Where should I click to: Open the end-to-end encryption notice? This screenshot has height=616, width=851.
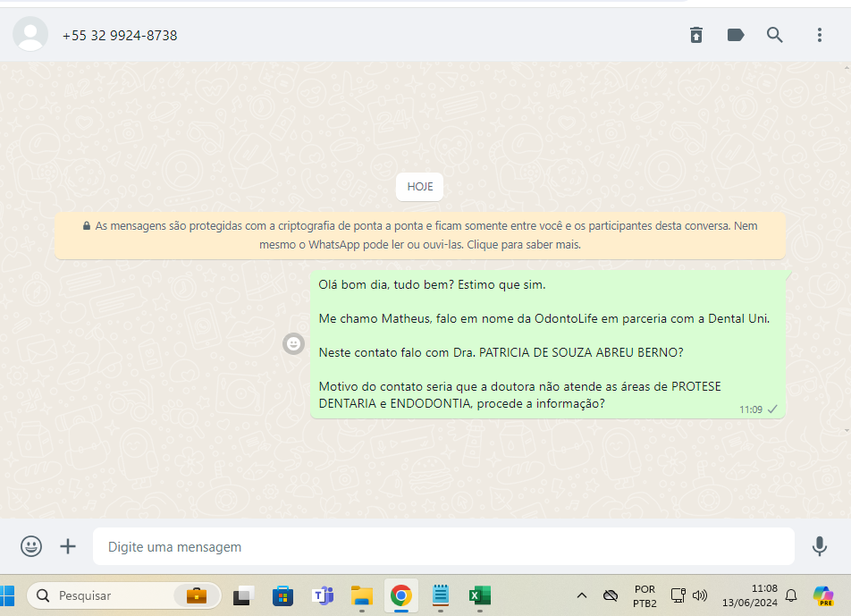[420, 235]
